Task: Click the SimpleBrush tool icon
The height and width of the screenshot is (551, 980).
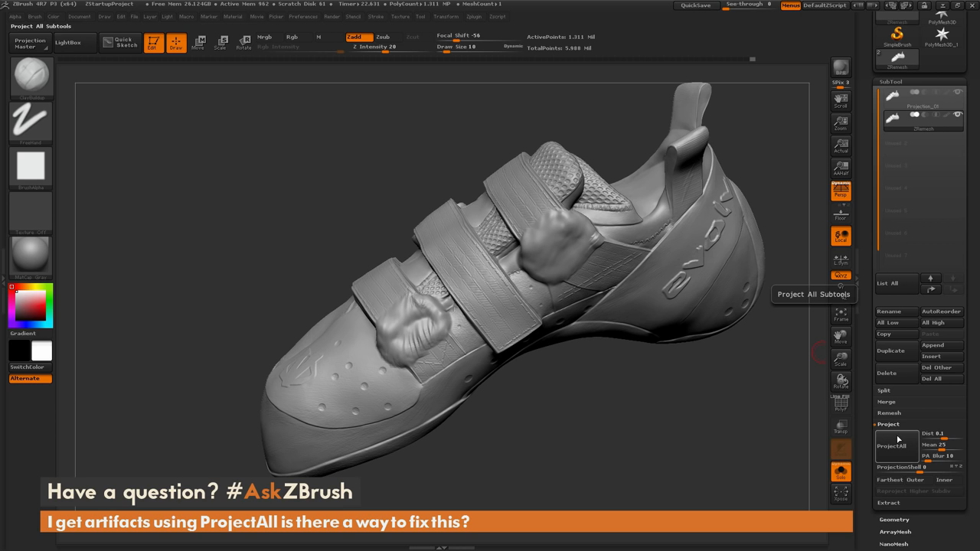Action: pos(897,36)
